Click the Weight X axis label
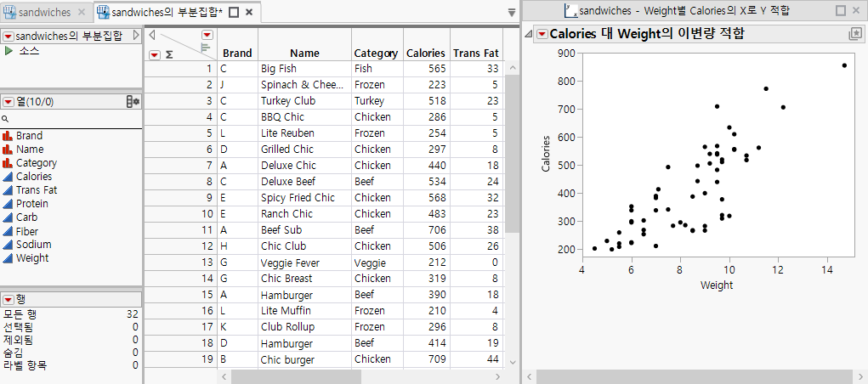Screen dimensions: 868x384 pyautogui.click(x=717, y=285)
